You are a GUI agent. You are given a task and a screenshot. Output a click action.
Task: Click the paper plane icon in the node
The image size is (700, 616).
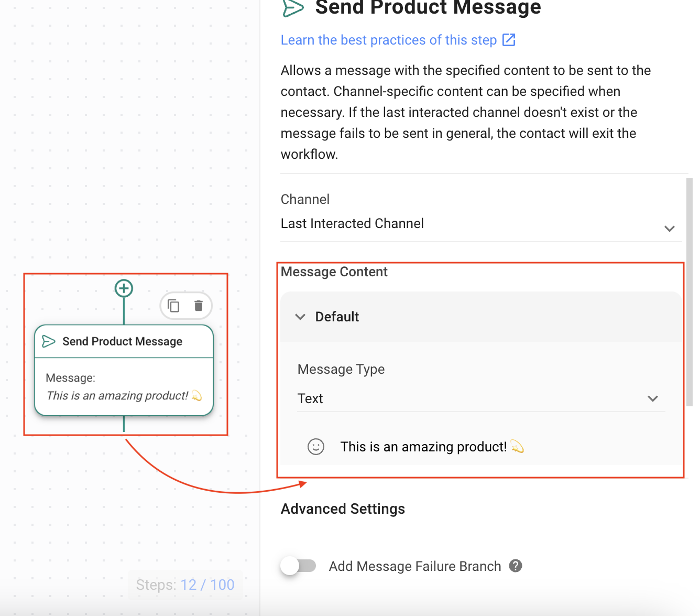[x=49, y=341]
